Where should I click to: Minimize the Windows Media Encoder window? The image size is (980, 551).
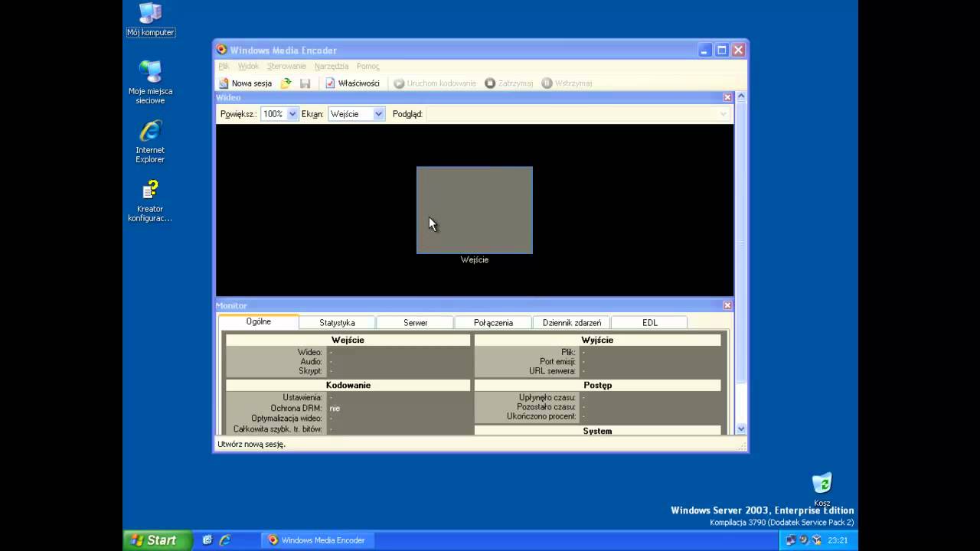[x=705, y=50]
